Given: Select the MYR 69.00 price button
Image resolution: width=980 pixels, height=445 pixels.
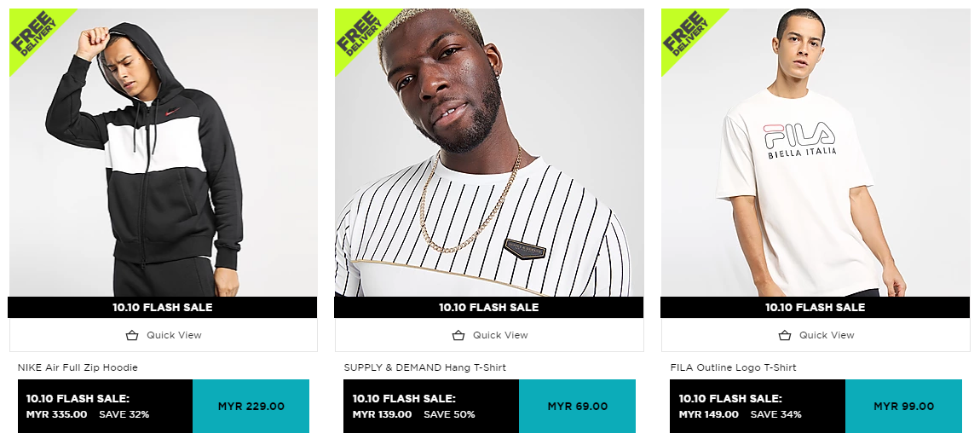Looking at the screenshot, I should click(577, 407).
